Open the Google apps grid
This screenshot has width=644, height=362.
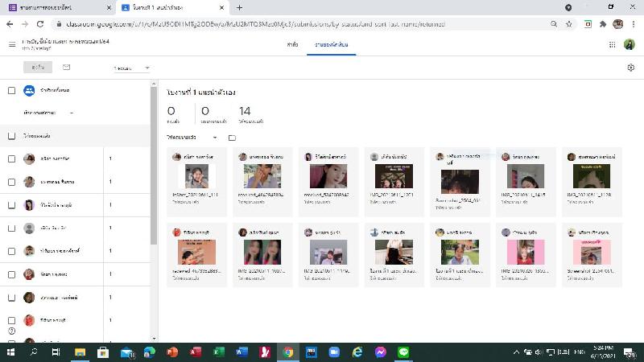(x=612, y=44)
